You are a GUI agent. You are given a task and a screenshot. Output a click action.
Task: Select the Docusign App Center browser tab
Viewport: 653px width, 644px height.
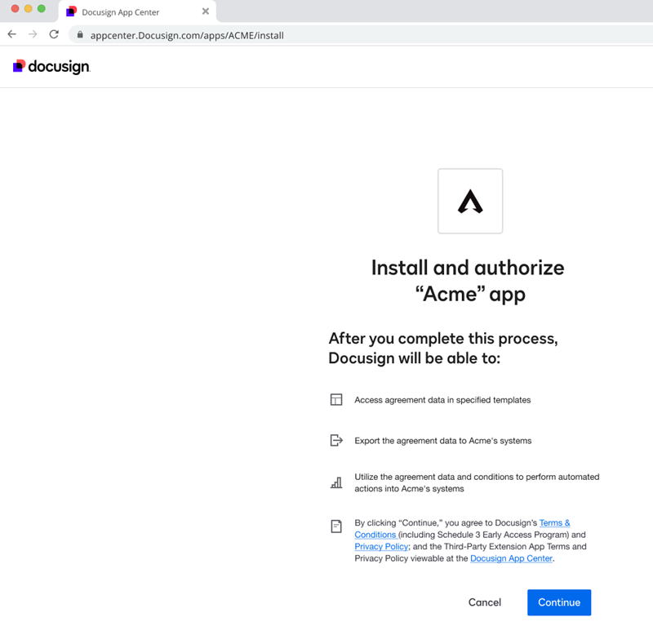tap(131, 11)
